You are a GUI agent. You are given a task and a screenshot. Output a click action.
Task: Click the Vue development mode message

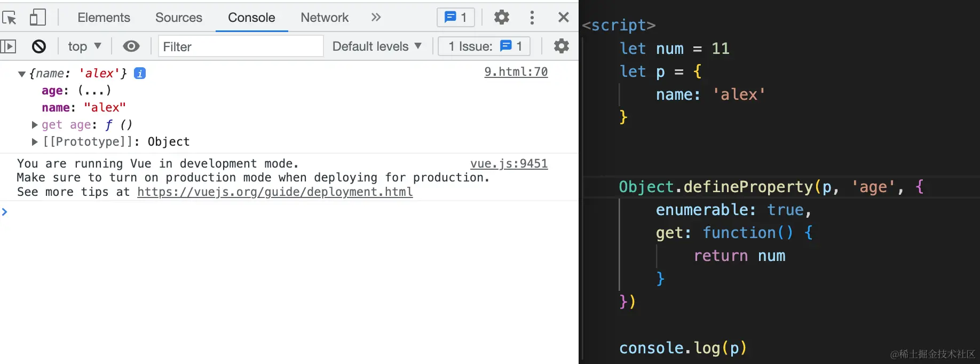(x=253, y=178)
